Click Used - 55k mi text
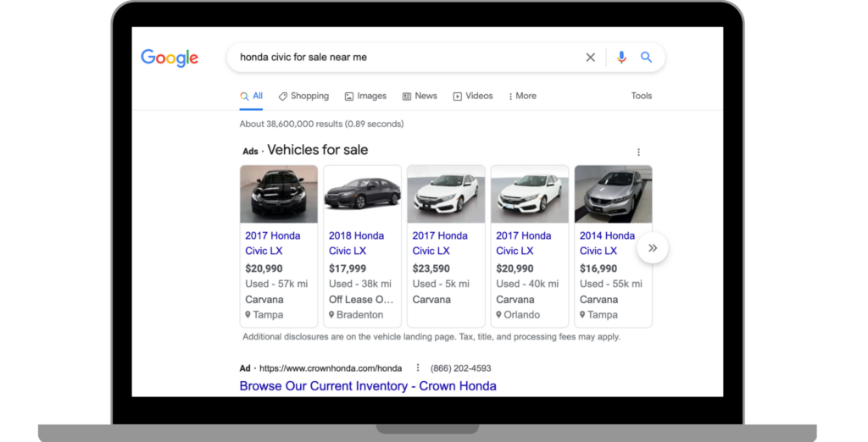868x442 pixels. (x=611, y=284)
